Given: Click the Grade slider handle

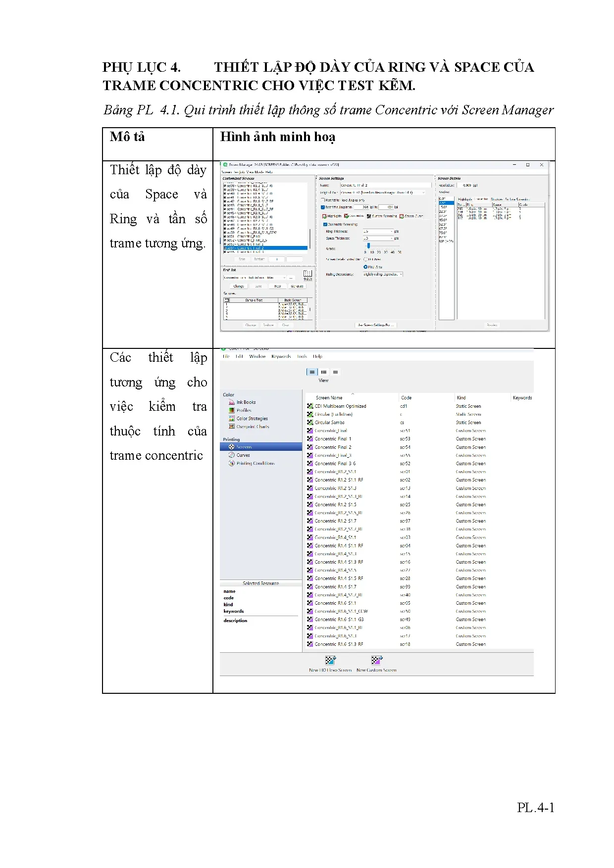Looking at the screenshot, I should tap(368, 245).
